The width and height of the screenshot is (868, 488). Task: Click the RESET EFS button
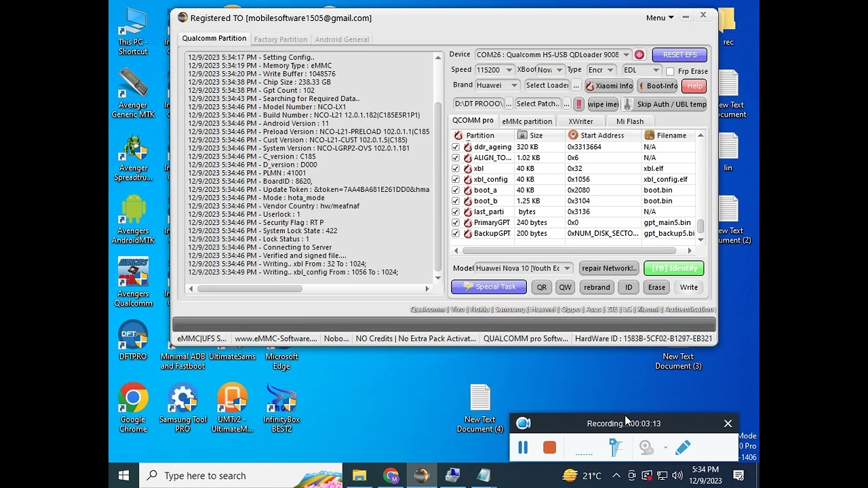(x=679, y=55)
